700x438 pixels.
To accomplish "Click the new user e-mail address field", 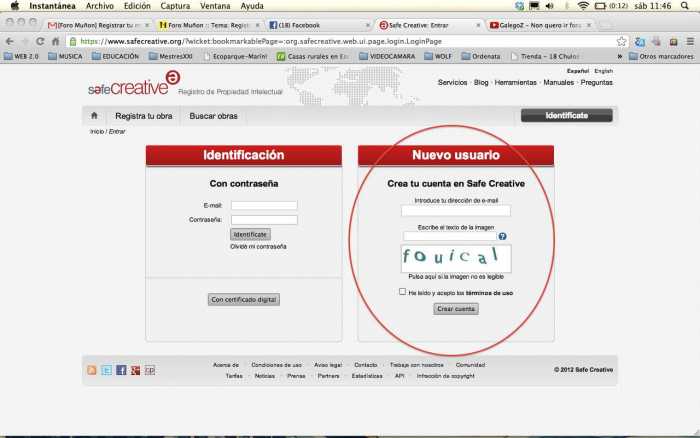I will coord(455,211).
